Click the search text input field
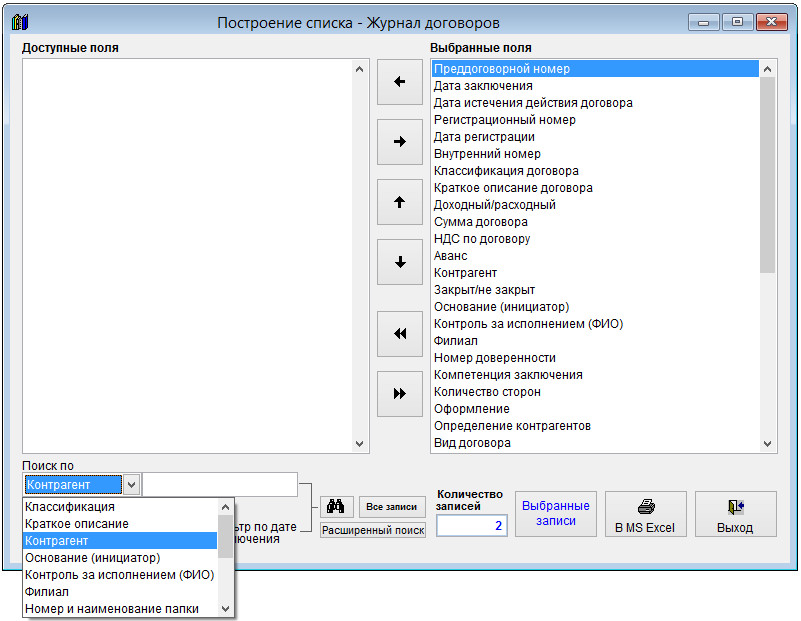Viewport: 801px width, 621px height. tap(220, 485)
